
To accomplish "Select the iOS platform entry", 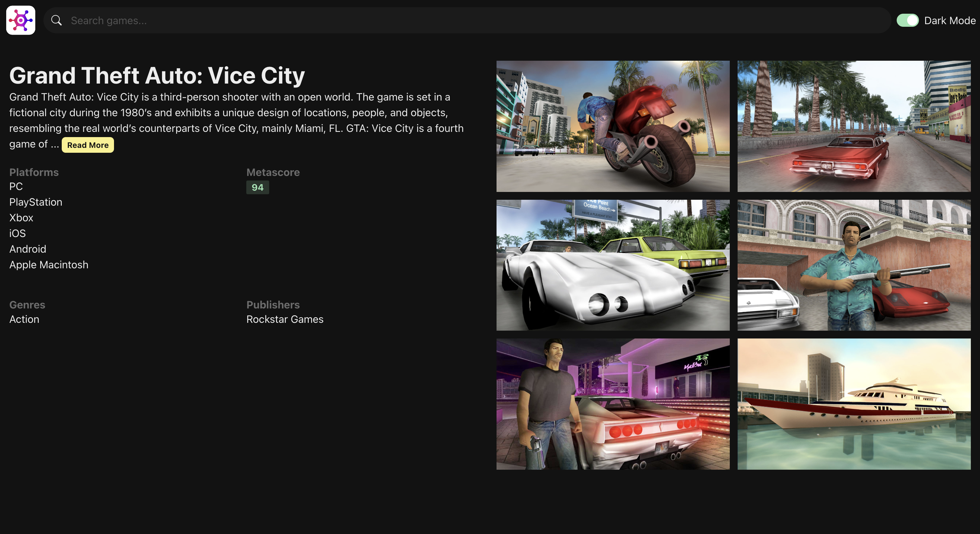I will tap(18, 233).
